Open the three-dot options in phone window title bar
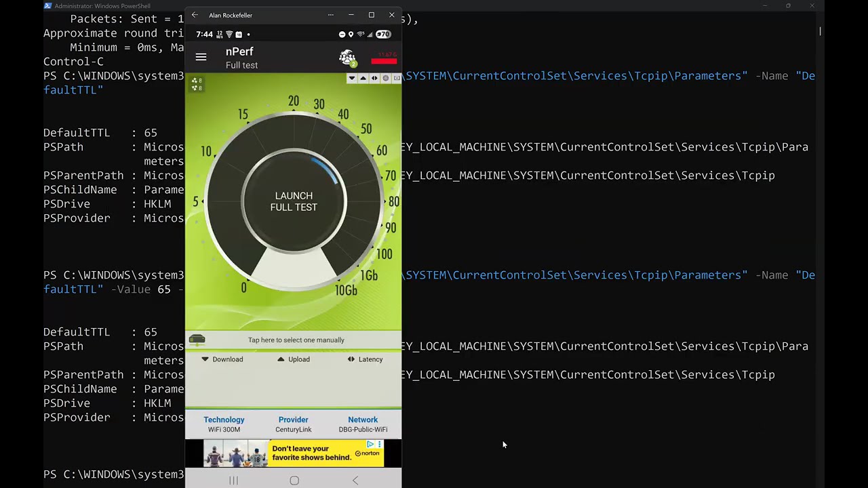868x488 pixels. coord(330,15)
